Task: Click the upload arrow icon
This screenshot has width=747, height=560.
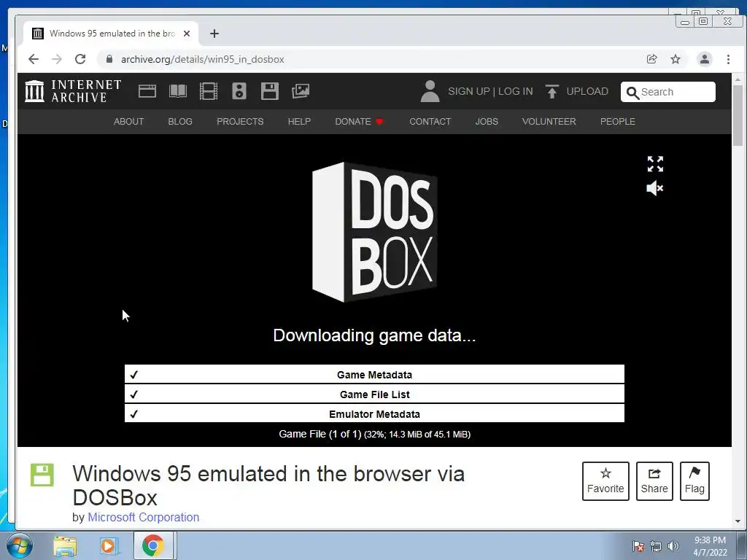Action: point(551,91)
